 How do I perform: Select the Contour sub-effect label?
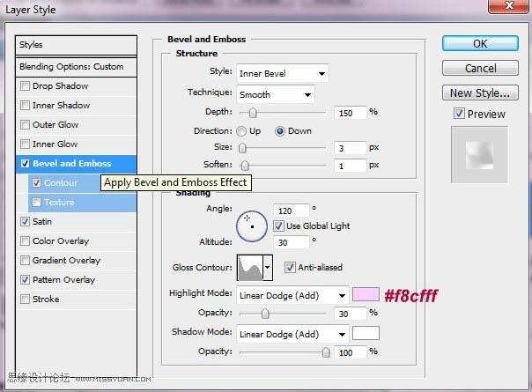[61, 183]
